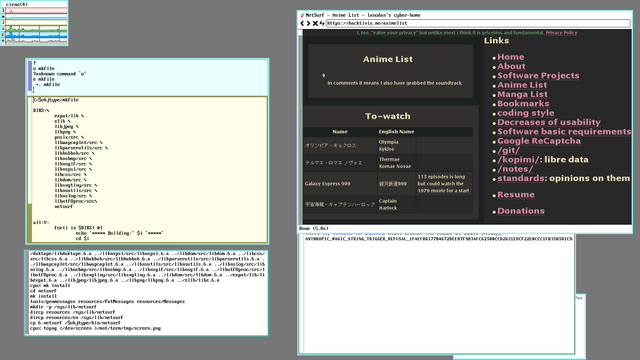This screenshot has width=640, height=360.
Task: Click the soundtrack comment note text
Action: tap(394, 83)
